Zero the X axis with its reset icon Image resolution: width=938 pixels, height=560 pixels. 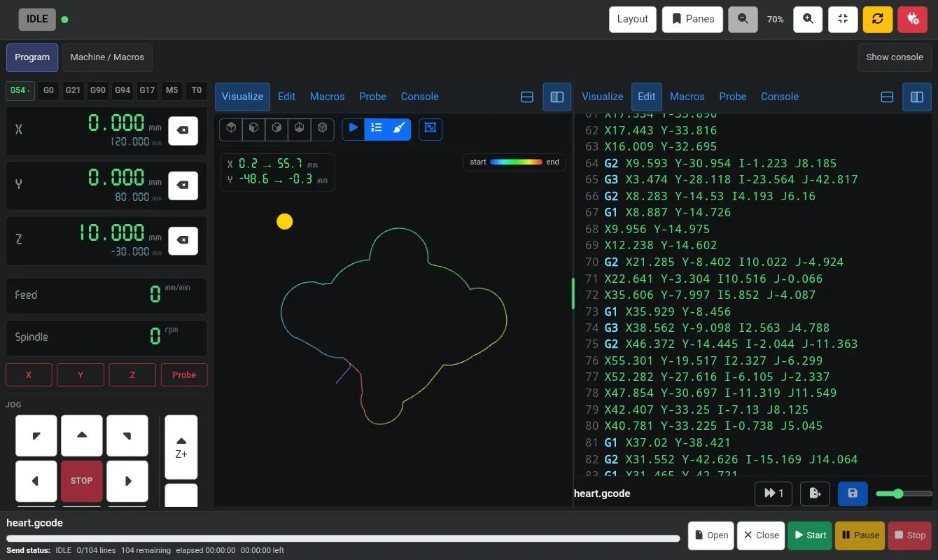pos(183,131)
